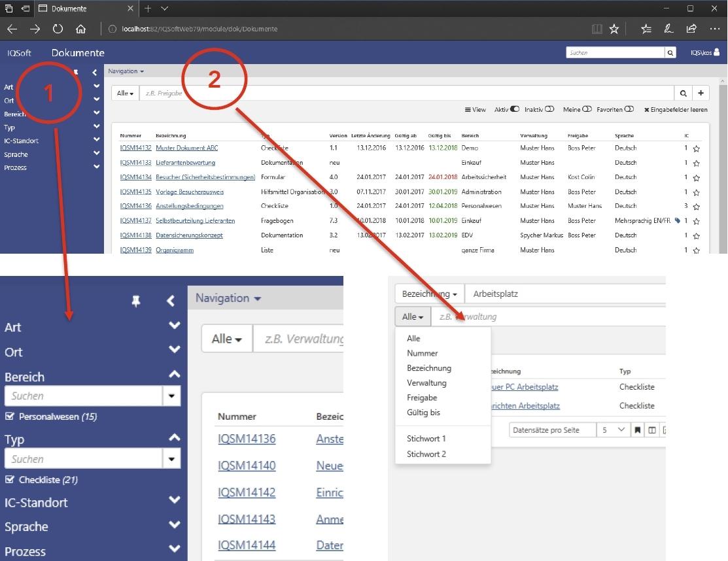Uncheck the Personalwesen (15) checkbox
Screen dimensions: 728x561
click(x=9, y=416)
